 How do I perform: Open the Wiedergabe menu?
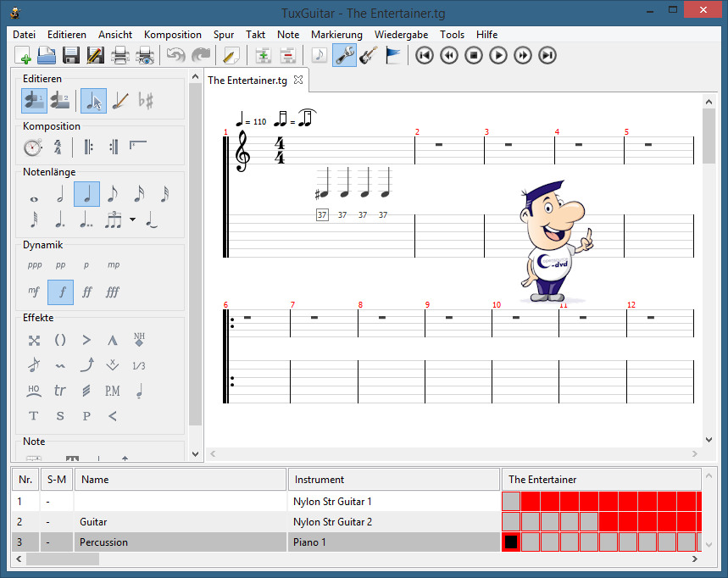coord(401,35)
